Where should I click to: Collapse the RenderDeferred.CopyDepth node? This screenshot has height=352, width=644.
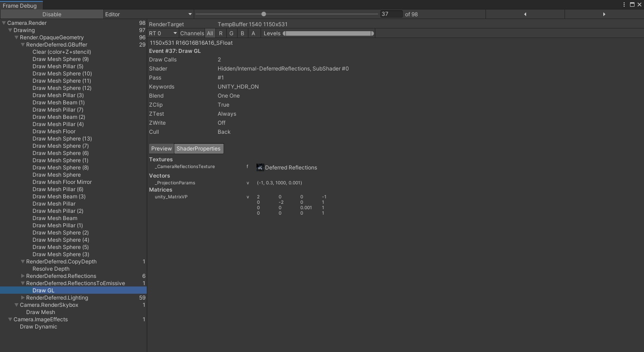[23, 262]
